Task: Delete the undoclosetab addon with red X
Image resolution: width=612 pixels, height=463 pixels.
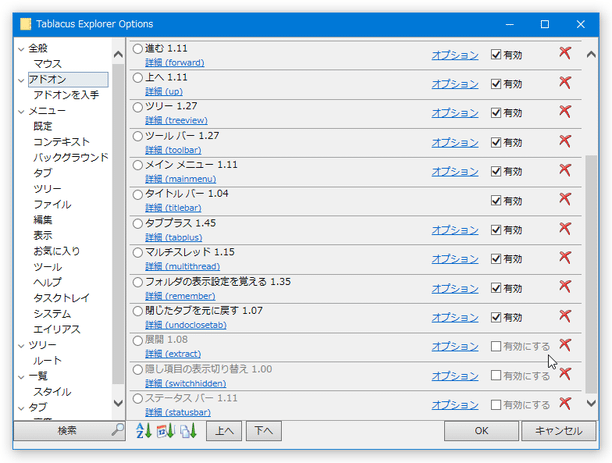Action: point(565,316)
